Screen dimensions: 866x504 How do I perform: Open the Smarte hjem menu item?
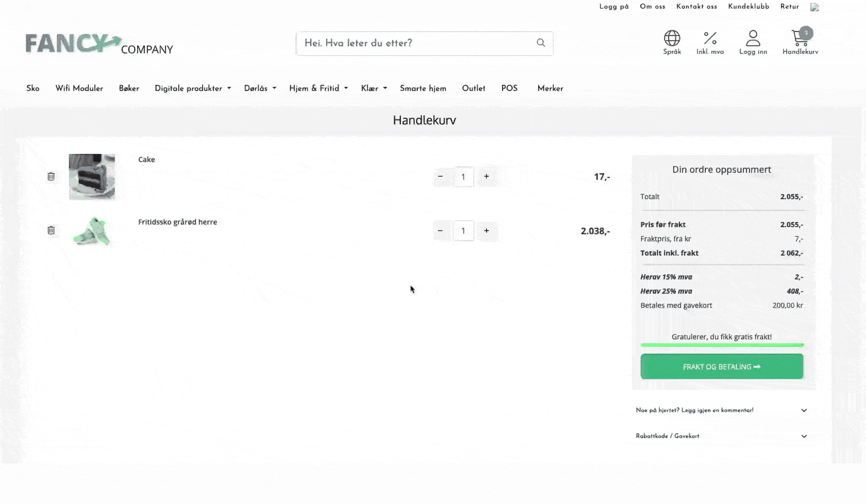pos(423,88)
